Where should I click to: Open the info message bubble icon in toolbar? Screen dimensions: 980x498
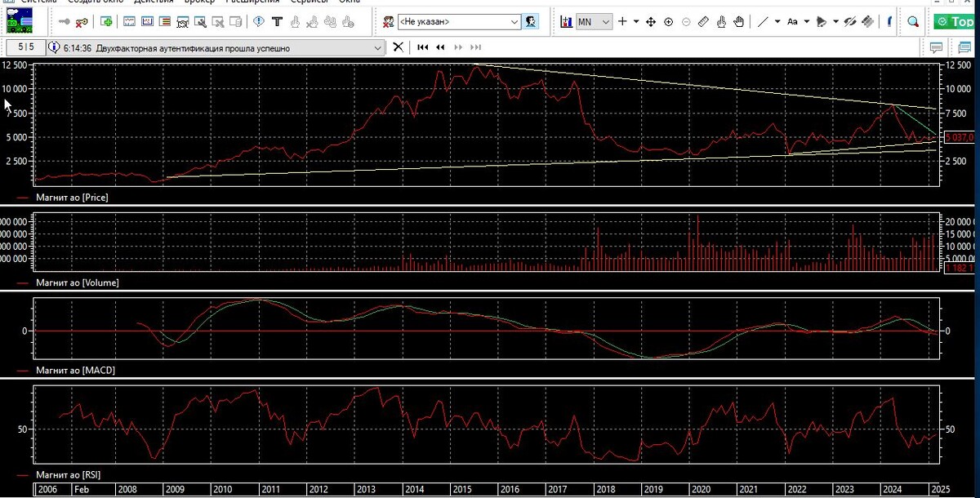(x=259, y=22)
